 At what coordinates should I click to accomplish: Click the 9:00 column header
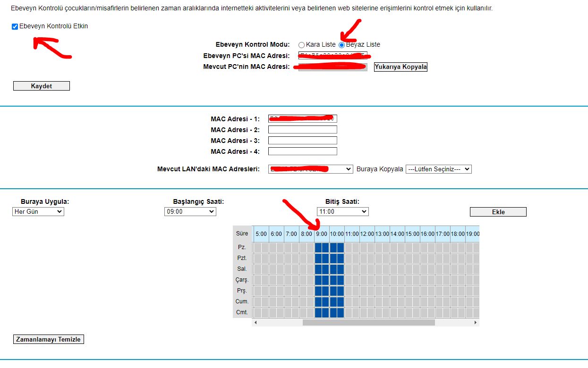pos(322,234)
